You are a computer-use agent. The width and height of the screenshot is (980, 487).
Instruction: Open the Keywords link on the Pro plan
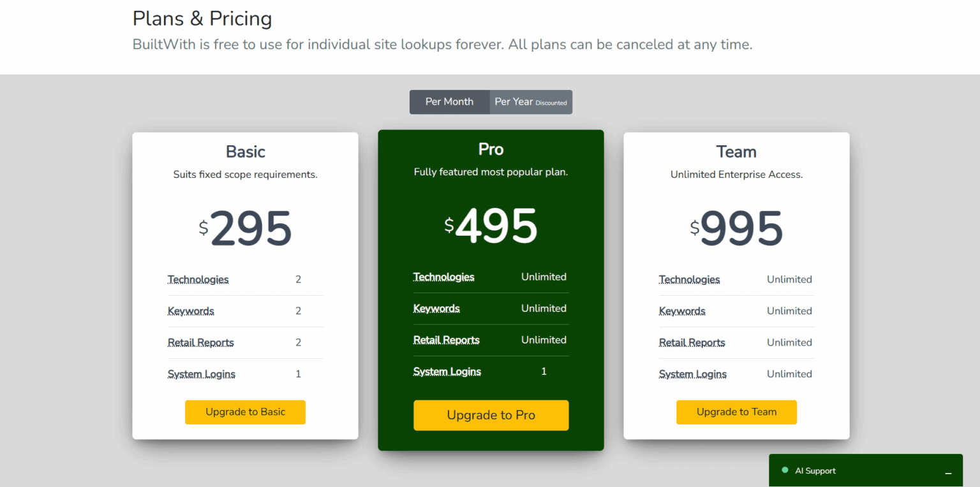pos(436,308)
